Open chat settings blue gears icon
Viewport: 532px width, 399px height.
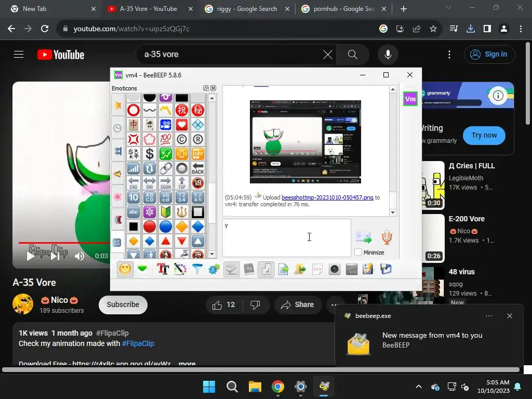pyautogui.click(x=214, y=270)
